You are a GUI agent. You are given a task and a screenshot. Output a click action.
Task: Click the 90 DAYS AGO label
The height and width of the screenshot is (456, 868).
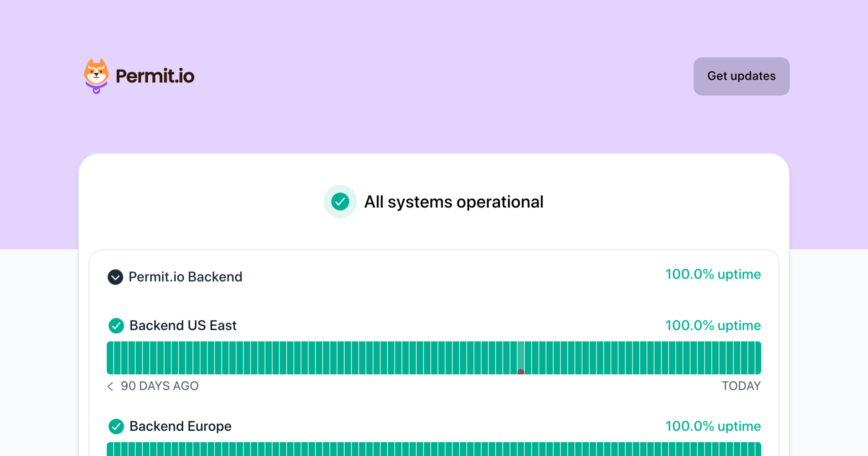tap(159, 386)
